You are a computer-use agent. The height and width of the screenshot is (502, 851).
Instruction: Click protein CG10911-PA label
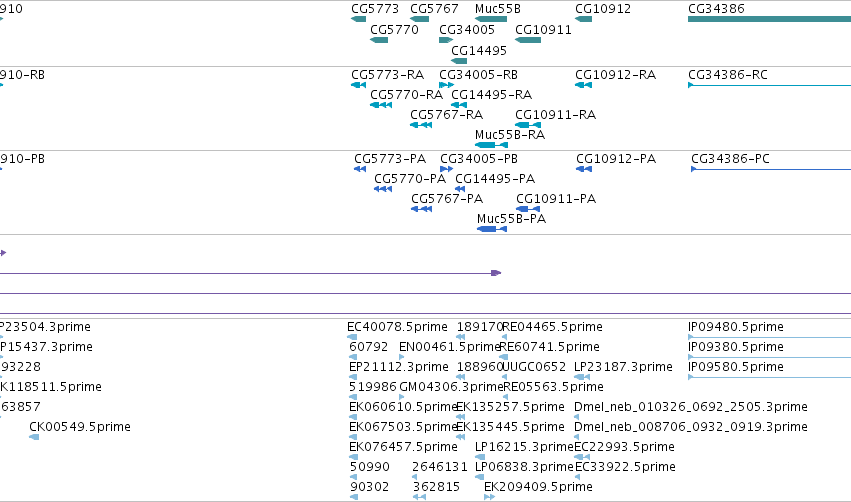(x=556, y=199)
